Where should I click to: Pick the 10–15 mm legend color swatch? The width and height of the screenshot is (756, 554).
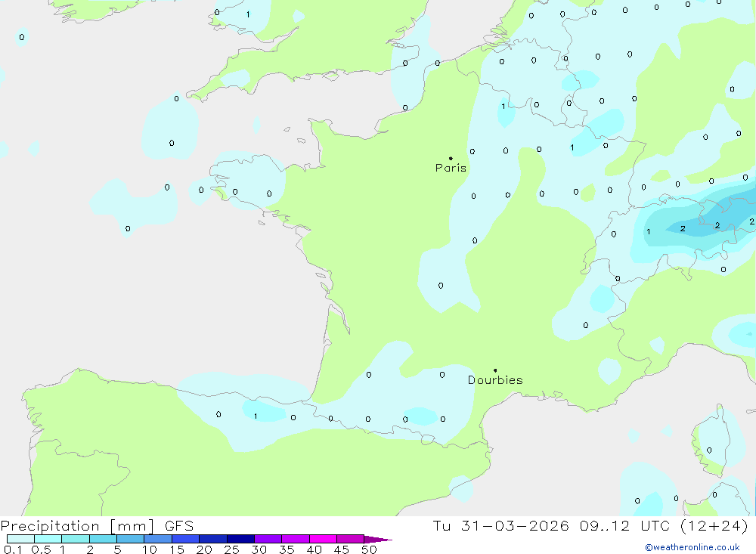(158, 539)
